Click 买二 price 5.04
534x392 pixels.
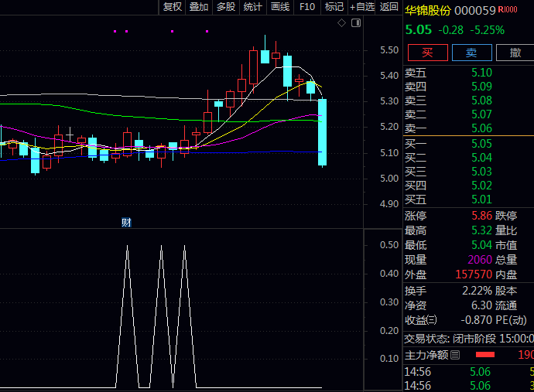(482, 158)
